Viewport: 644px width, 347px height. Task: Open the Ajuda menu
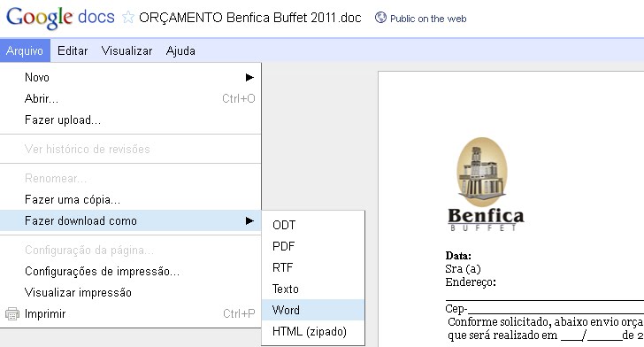(x=180, y=50)
